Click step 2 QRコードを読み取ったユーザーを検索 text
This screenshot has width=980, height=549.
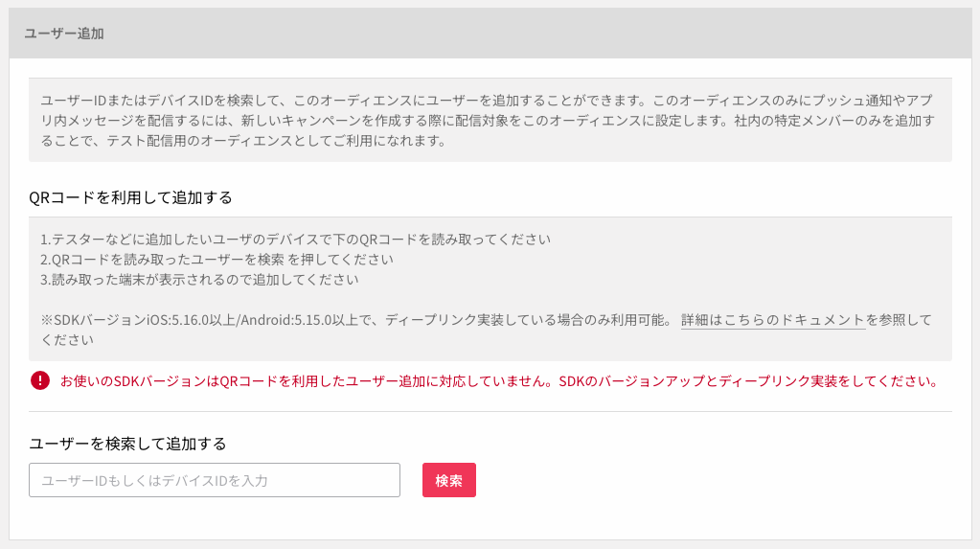(x=217, y=260)
